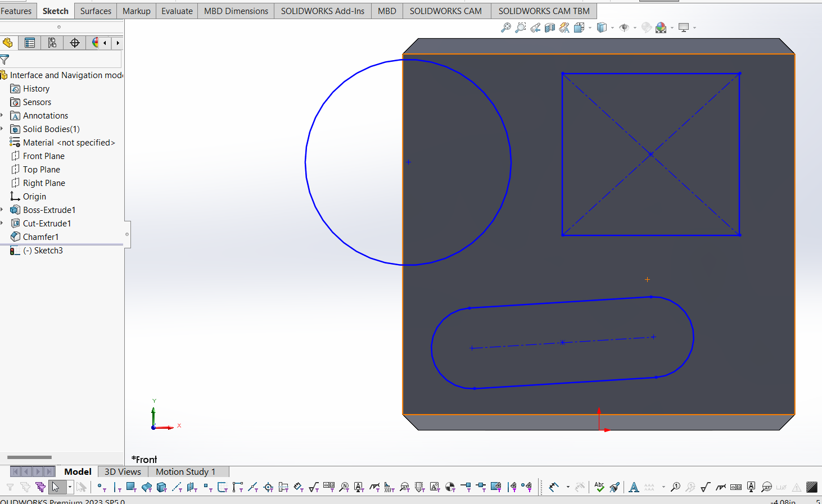Expand the Cut-Extrude1 feature
This screenshot has height=504, width=822.
pyautogui.click(x=2, y=224)
